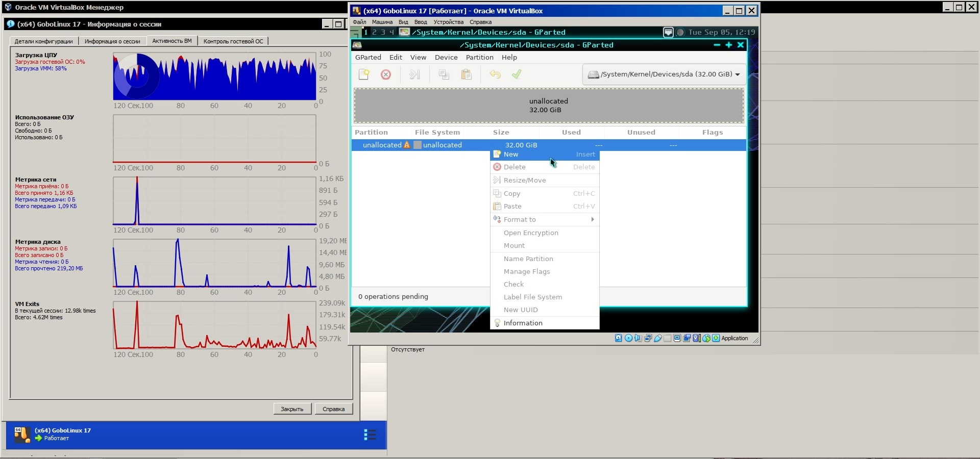The image size is (980, 459).
Task: Click the optical disc status bar icon
Action: pyautogui.click(x=628, y=338)
